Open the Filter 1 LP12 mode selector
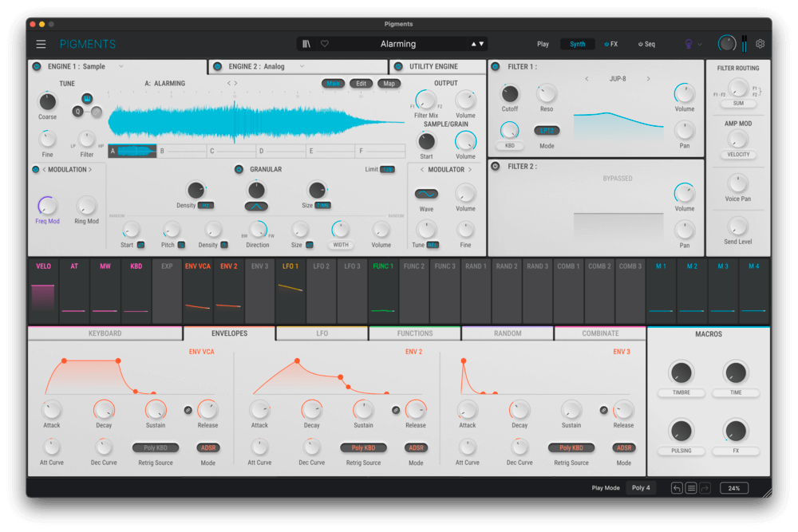This screenshot has width=798, height=532. 547,131
